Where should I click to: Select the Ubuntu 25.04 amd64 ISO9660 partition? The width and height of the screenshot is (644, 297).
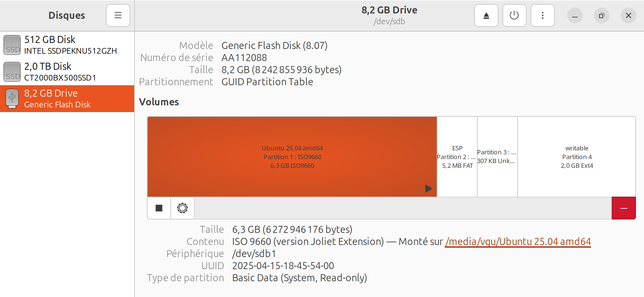292,157
